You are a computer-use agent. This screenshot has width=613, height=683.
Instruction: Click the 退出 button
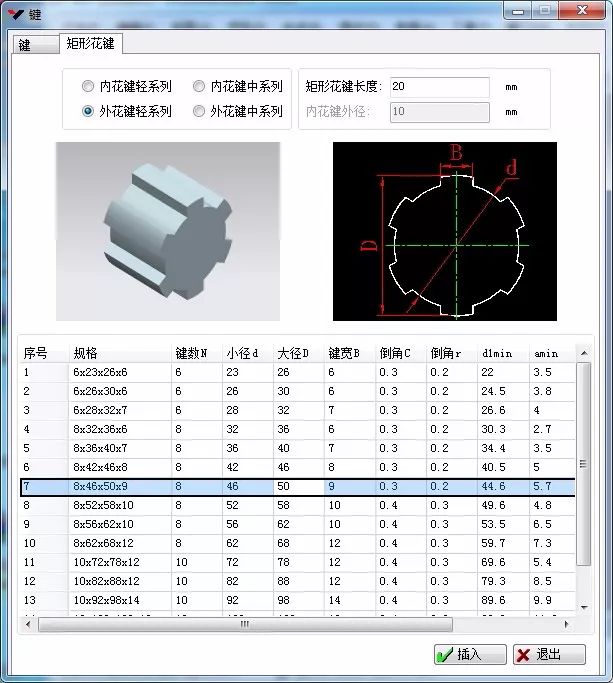[549, 654]
